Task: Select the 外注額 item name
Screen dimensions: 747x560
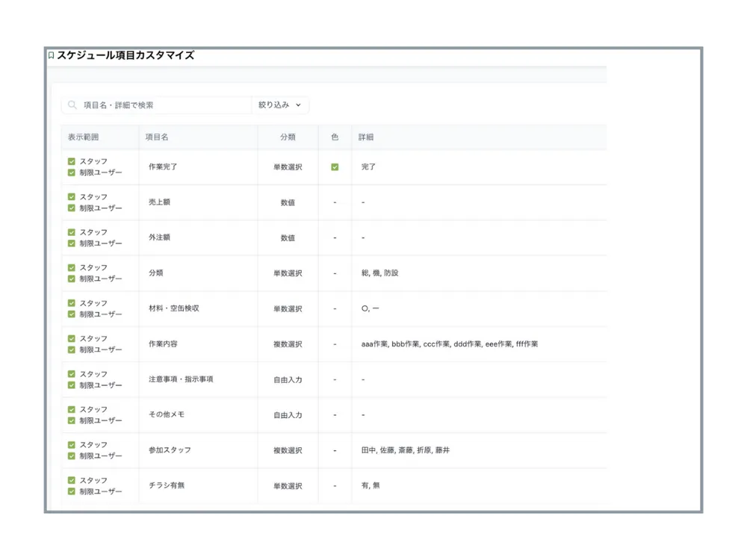Action: pyautogui.click(x=160, y=237)
